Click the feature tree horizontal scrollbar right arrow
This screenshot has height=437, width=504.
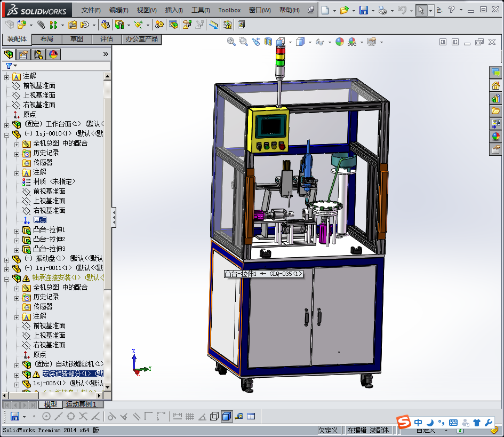tap(99, 395)
